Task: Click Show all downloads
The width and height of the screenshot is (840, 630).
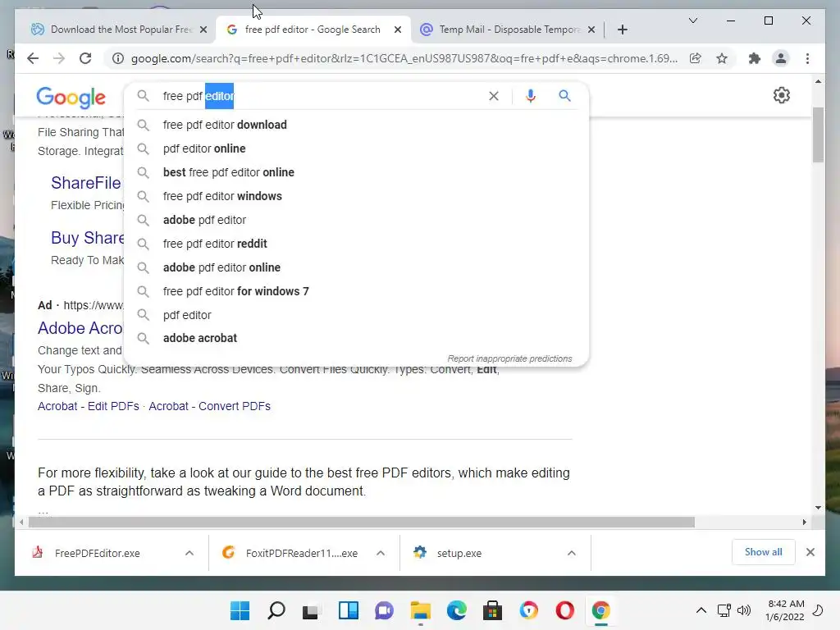Action: pos(763,552)
